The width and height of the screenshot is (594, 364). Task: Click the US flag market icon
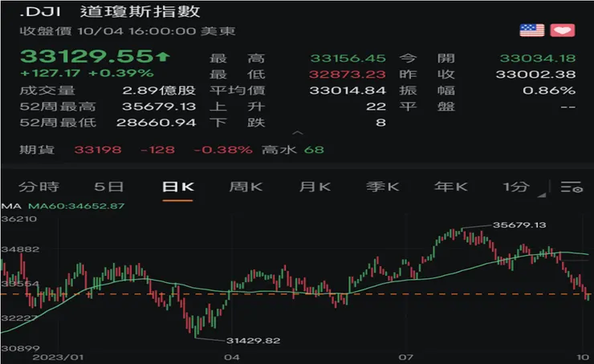pyautogui.click(x=532, y=30)
